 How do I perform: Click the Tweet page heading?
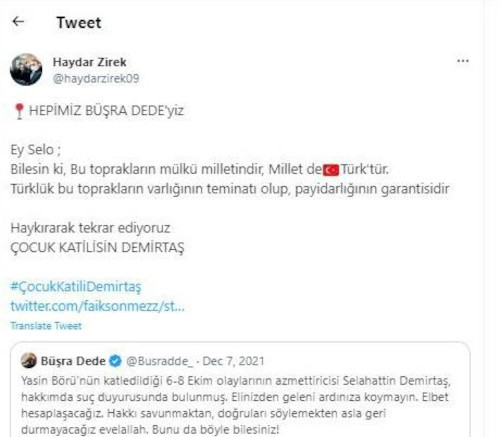79,23
